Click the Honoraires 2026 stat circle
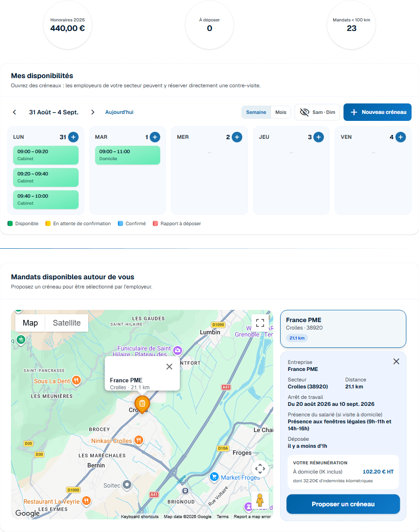419x532 pixels. point(68,25)
